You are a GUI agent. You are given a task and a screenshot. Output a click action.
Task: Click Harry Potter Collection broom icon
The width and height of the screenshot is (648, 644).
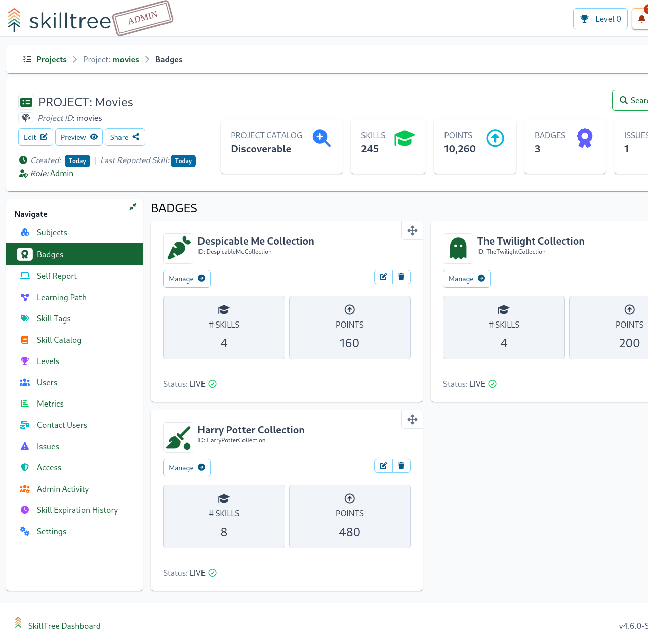click(x=178, y=437)
